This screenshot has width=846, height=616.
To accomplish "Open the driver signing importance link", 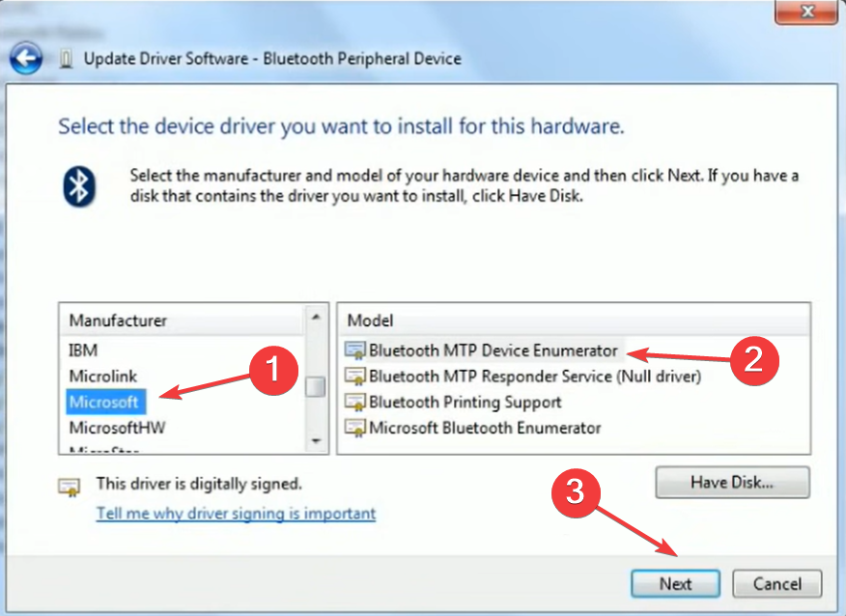I will click(x=236, y=513).
